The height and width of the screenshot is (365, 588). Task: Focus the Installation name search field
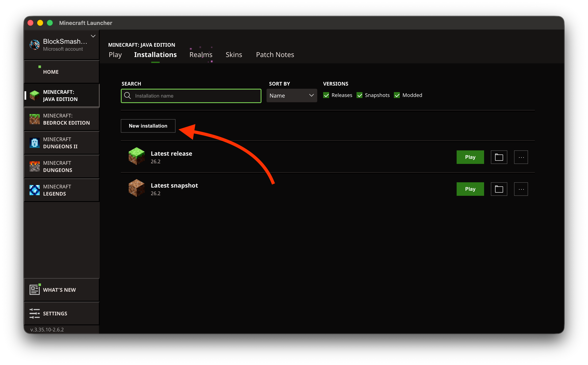191,96
